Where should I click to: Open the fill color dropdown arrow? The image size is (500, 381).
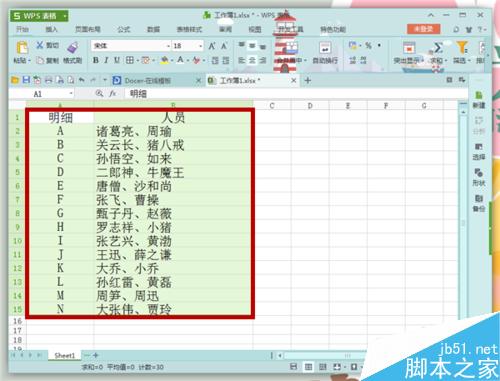172,60
